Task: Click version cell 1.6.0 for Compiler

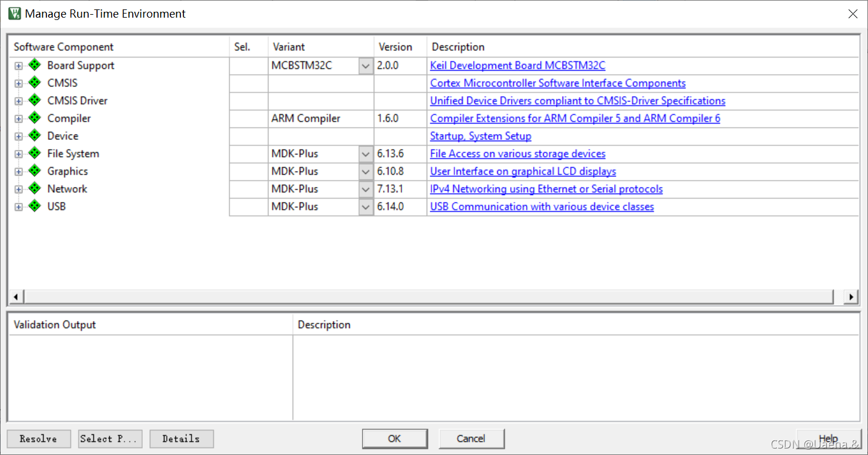Action: click(400, 119)
